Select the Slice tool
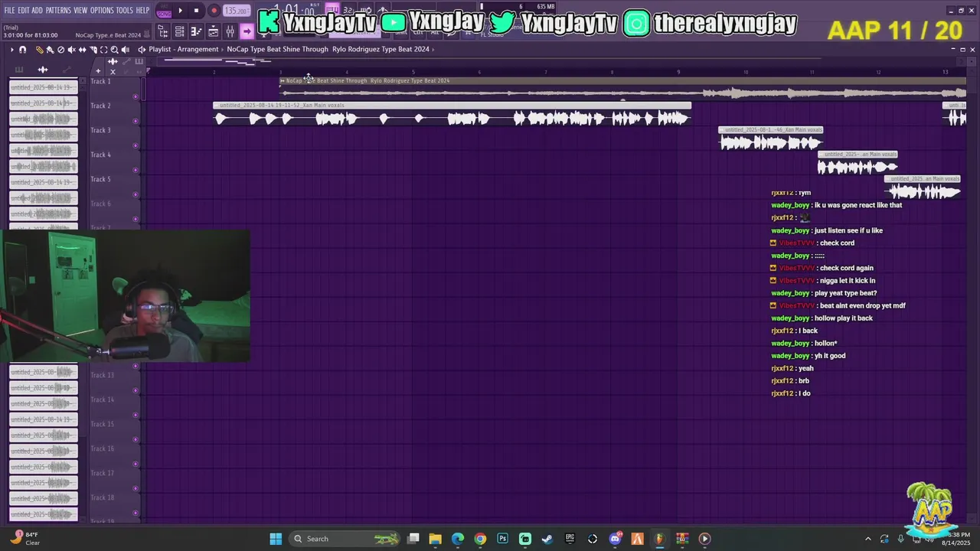980x551 pixels. (x=93, y=50)
